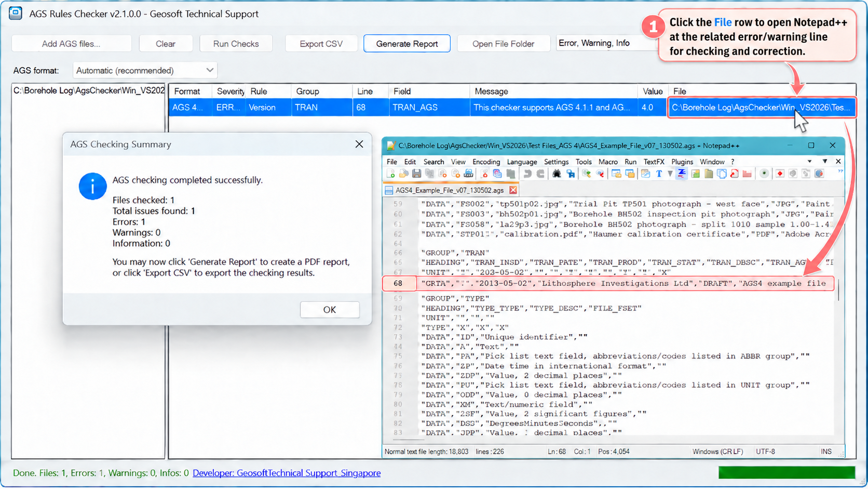
Task: Click the Clear button
Action: pyautogui.click(x=166, y=44)
